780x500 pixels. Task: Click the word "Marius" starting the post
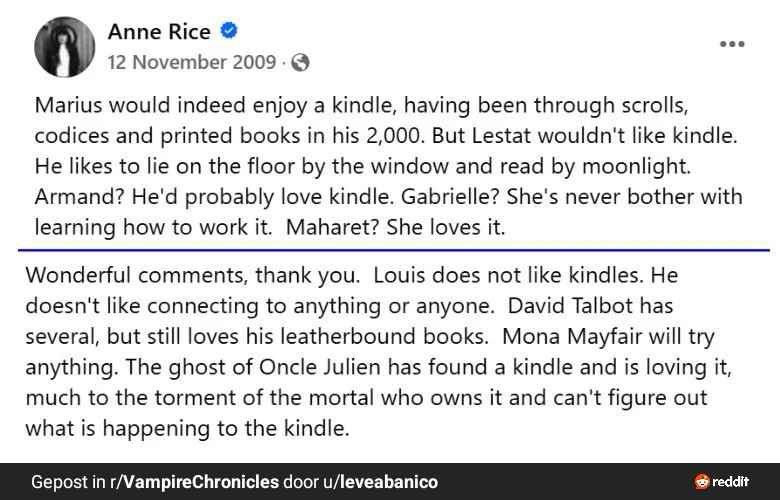[69, 105]
